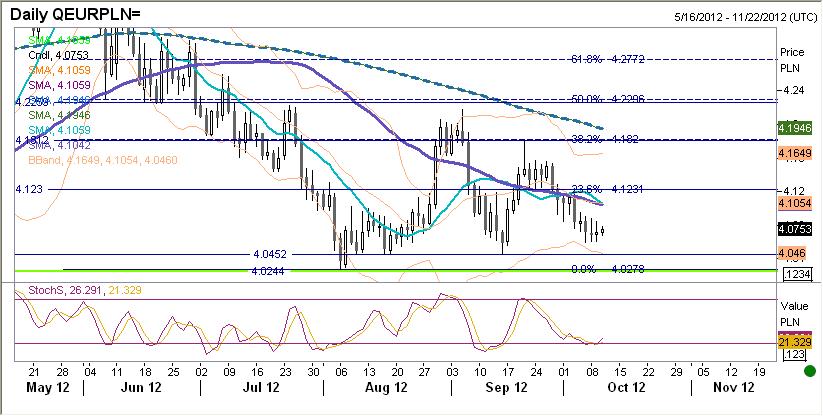Screen dimensions: 823x416
Task: Click the Aug 12 month label
Action: tap(387, 388)
